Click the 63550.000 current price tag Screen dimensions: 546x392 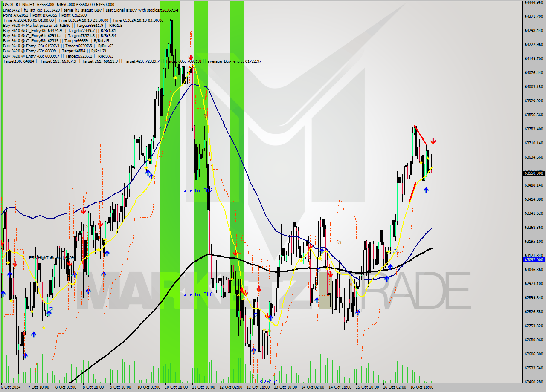point(534,173)
